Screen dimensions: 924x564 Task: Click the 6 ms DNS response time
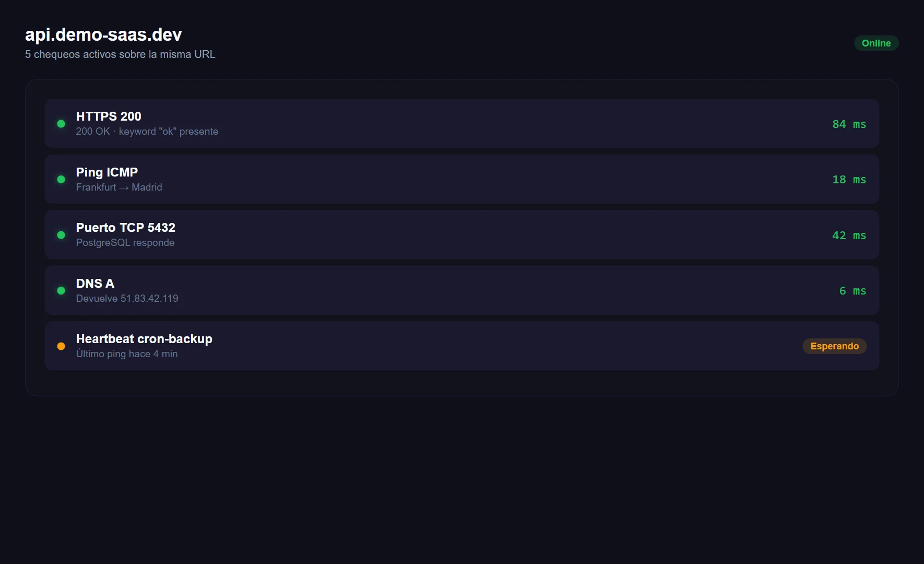tap(852, 291)
